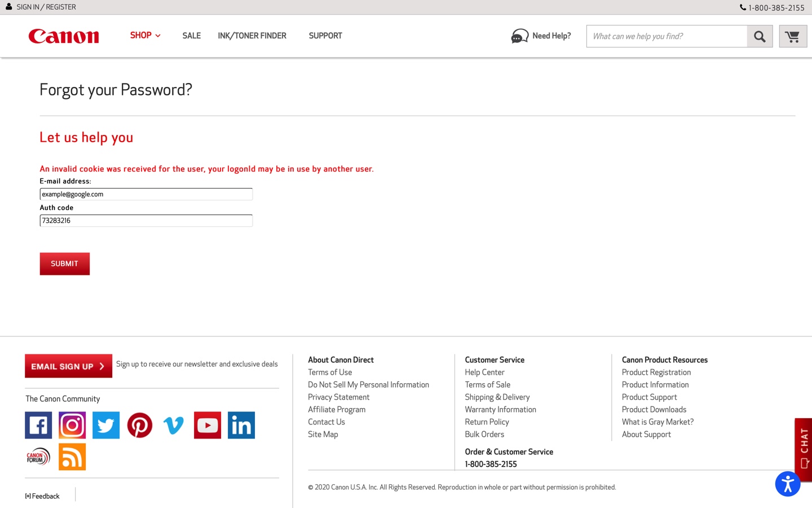Focus the E-mail address field
Screen dimensions: 812x508
[x=146, y=194]
